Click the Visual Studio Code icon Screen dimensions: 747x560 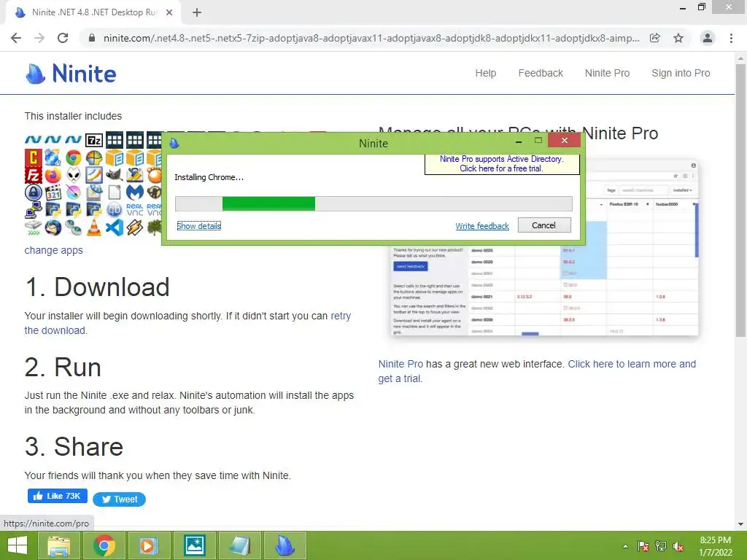[x=115, y=227]
